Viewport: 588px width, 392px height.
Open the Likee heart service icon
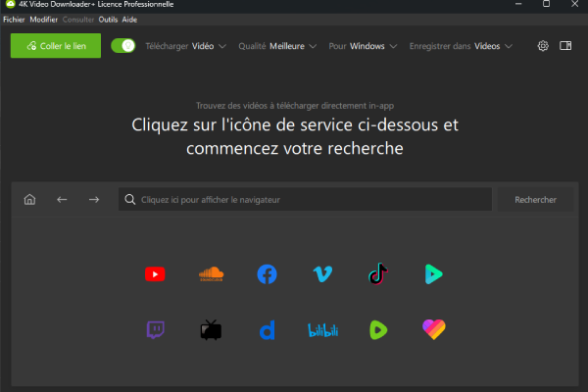[434, 329]
